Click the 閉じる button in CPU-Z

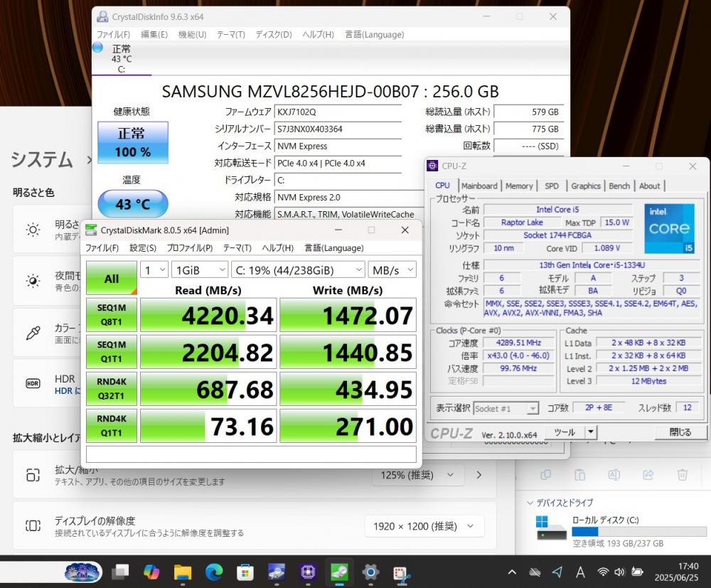click(680, 432)
